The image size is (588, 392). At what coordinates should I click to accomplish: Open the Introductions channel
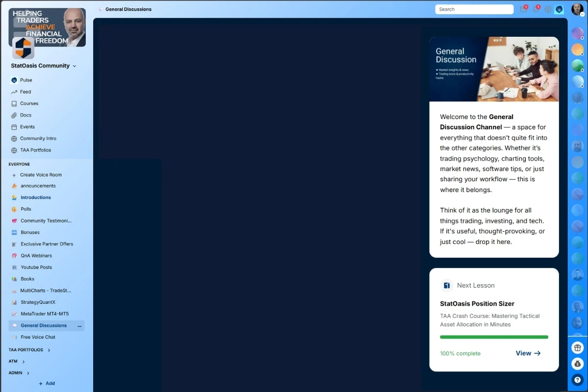point(35,197)
